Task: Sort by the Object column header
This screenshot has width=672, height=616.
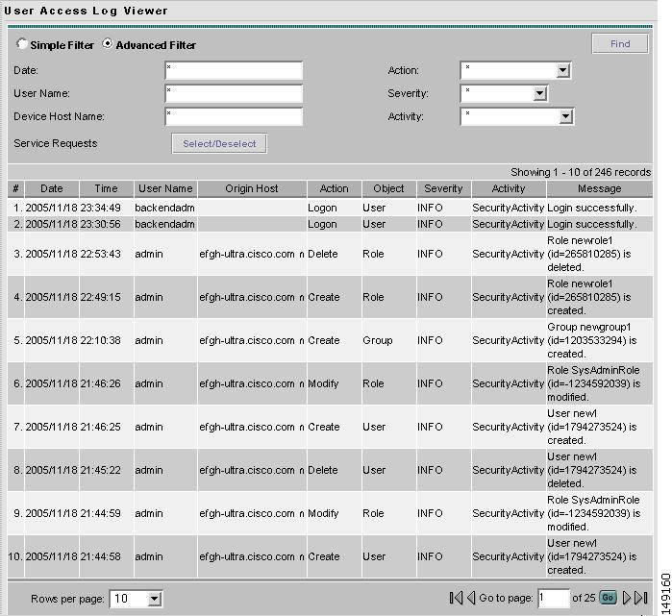Action: (388, 188)
